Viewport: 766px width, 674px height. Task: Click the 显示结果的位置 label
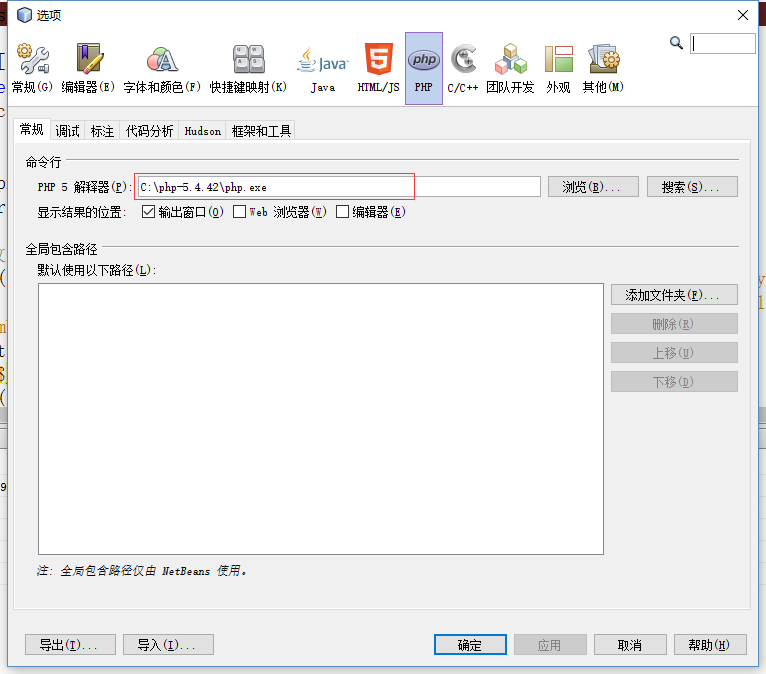tap(82, 212)
